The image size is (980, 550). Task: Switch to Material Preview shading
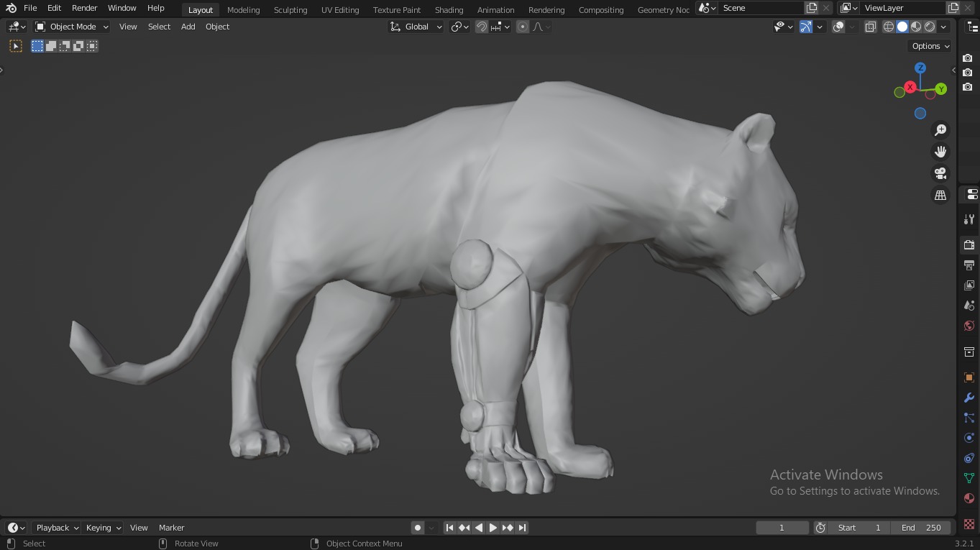coord(916,27)
